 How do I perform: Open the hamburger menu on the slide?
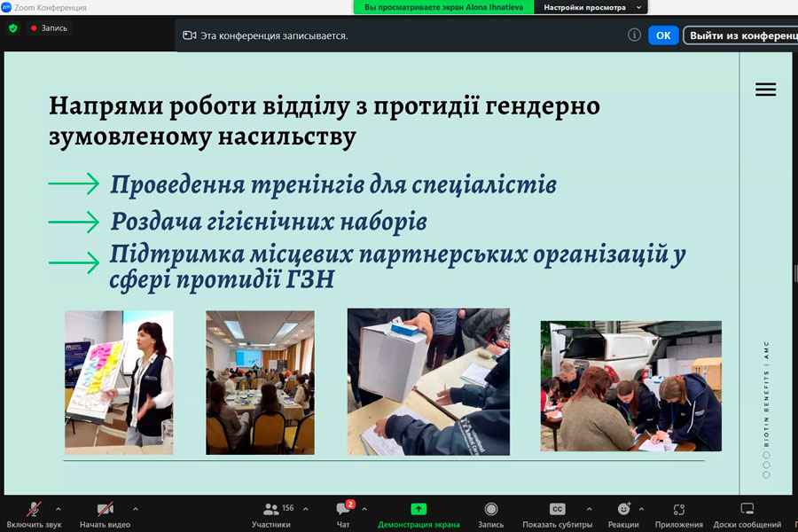[765, 90]
